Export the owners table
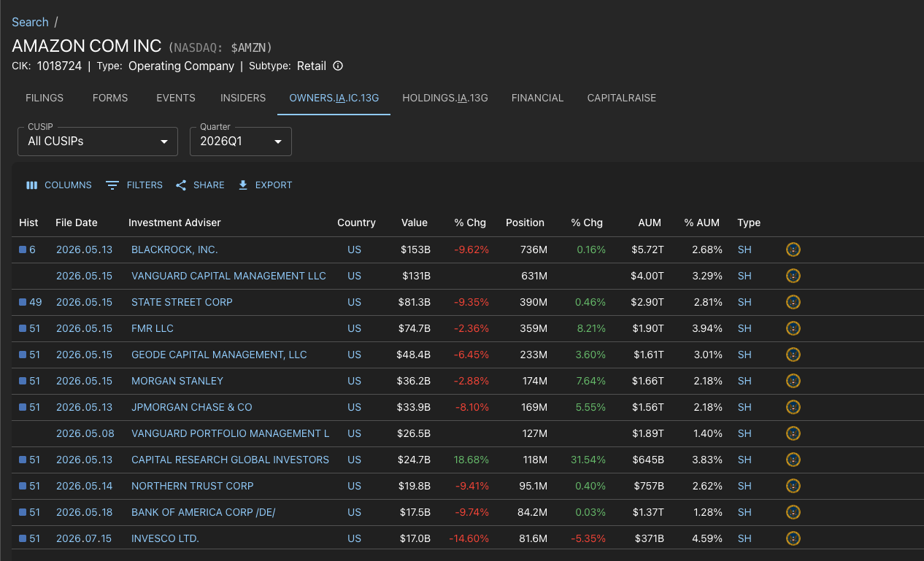This screenshot has height=561, width=924. tap(265, 185)
